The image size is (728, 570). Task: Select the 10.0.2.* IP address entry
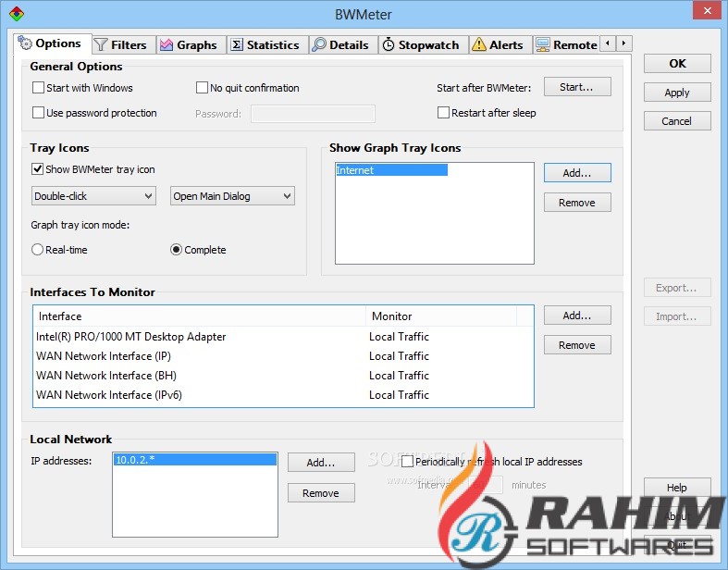(195, 460)
